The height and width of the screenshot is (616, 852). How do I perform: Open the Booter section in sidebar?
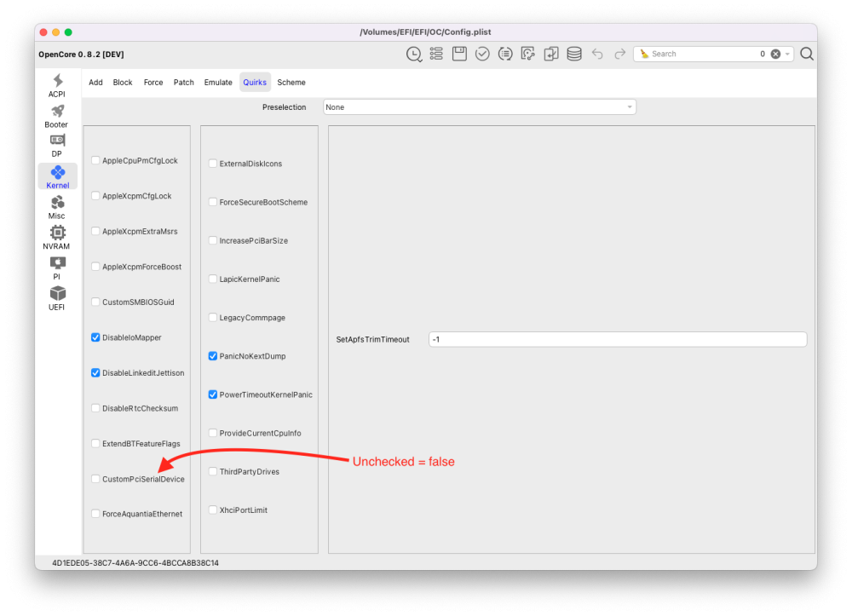coord(57,116)
